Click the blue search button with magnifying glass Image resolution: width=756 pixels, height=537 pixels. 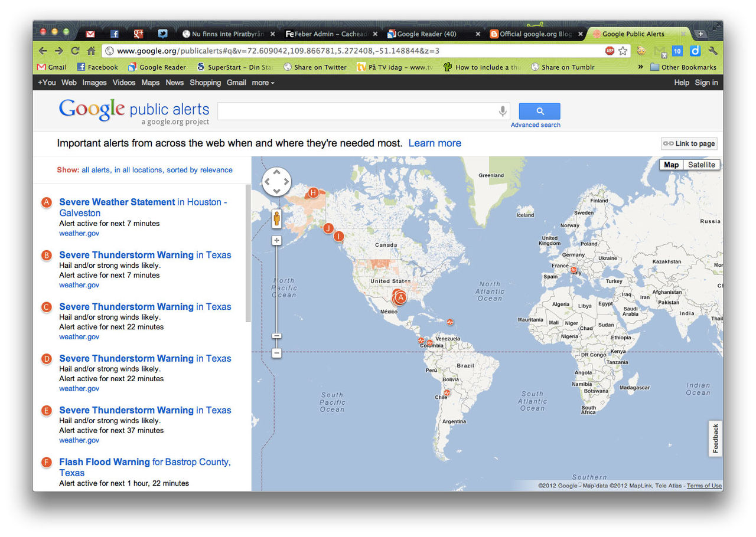click(x=539, y=111)
